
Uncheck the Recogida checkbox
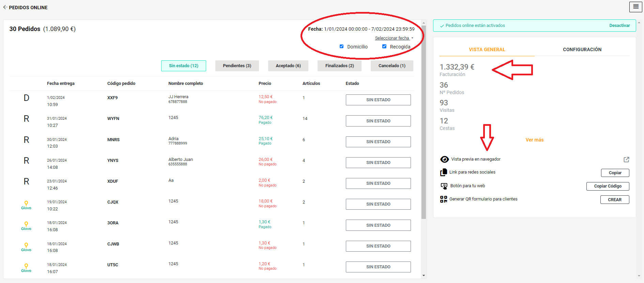(x=384, y=46)
